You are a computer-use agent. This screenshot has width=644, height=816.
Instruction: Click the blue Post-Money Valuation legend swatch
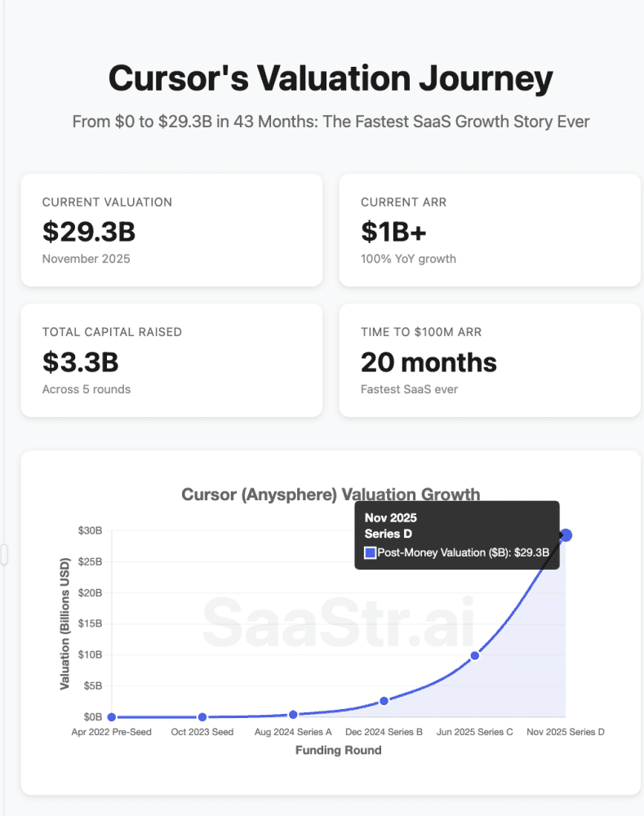pyautogui.click(x=370, y=553)
